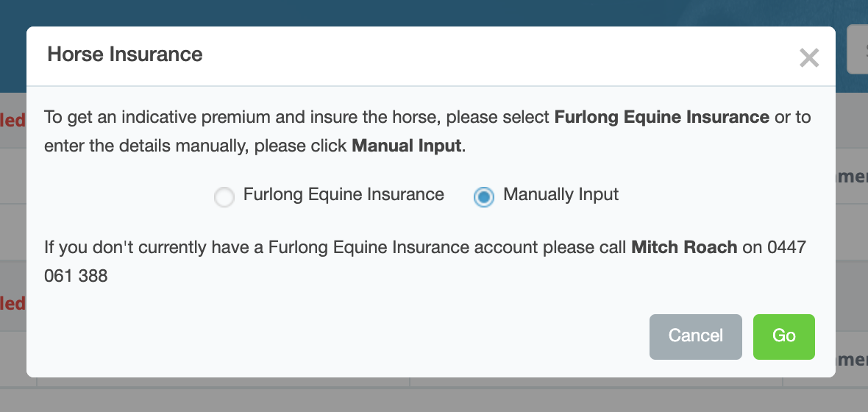
Task: Click the partially hidden button behind dialog
Action: coord(857,49)
